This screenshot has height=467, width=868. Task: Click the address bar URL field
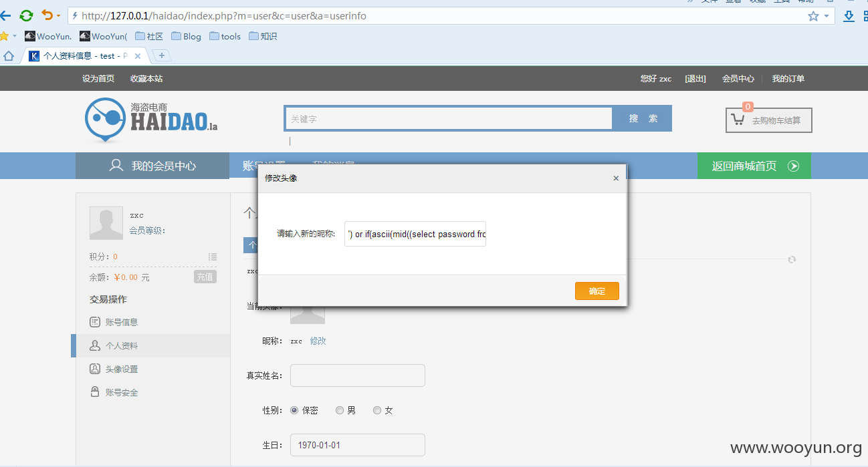tap(435, 16)
